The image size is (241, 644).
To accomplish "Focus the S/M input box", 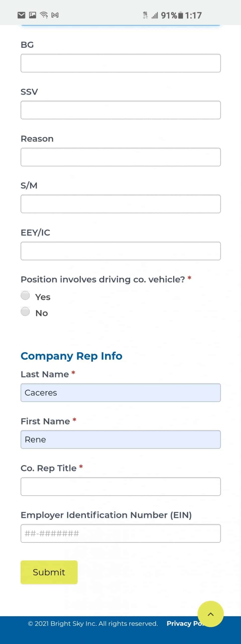I will pos(121,204).
